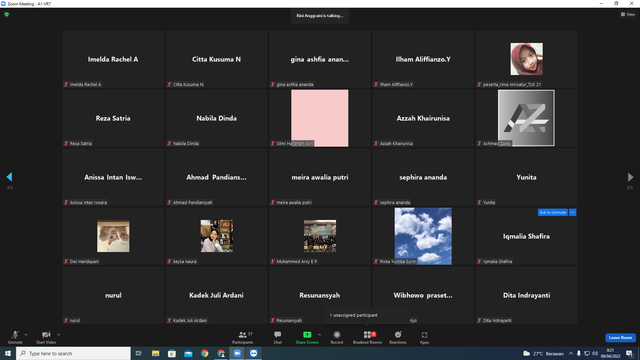Start video using camera button
The image size is (640, 360).
pos(46,337)
